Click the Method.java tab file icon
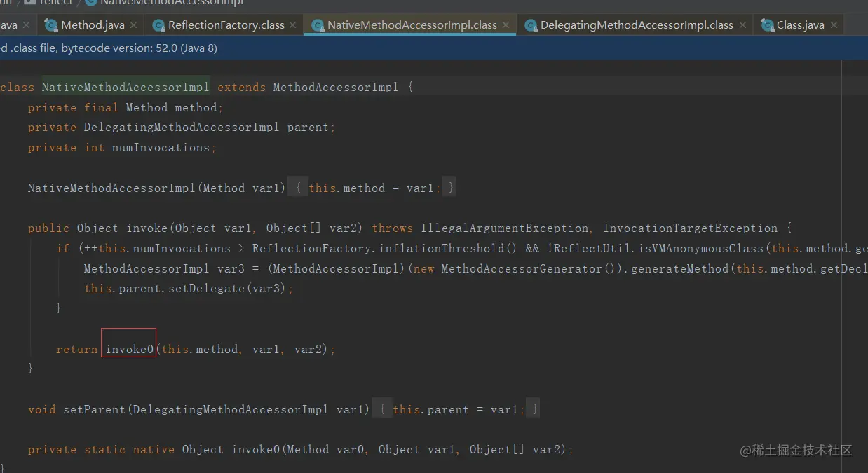This screenshot has width=868, height=473. [51, 25]
